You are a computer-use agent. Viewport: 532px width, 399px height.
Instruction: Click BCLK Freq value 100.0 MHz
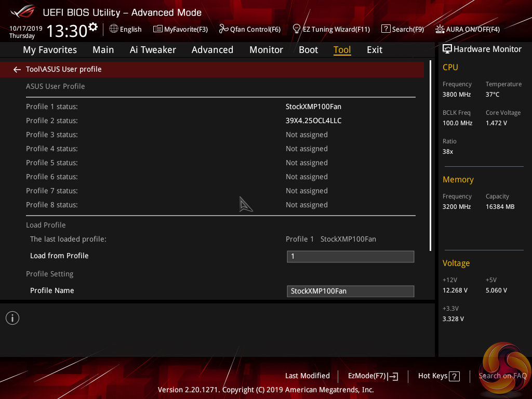457,123
